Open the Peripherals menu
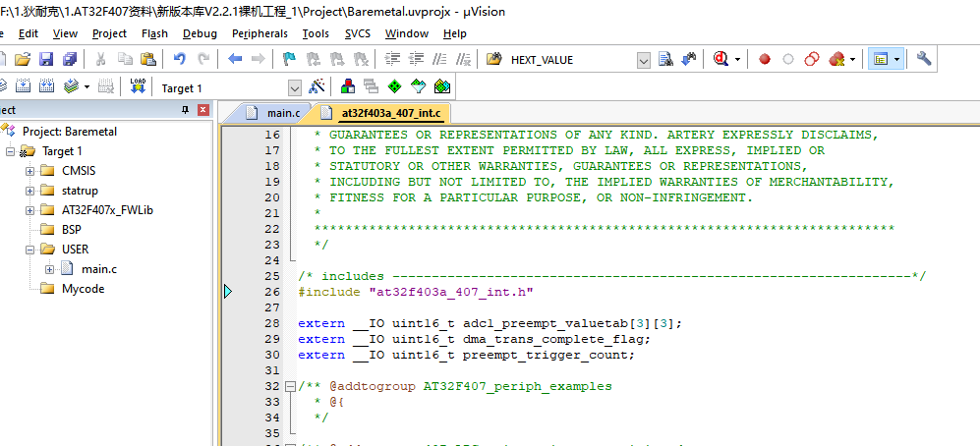 point(260,33)
